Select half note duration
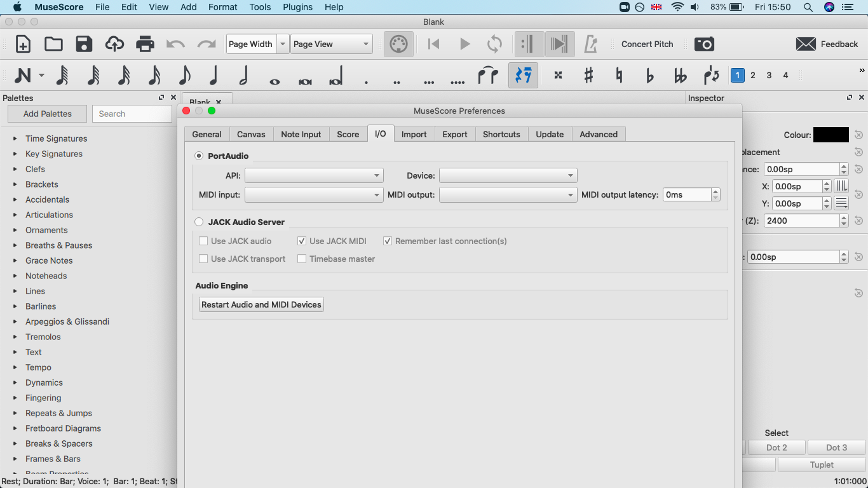 pyautogui.click(x=243, y=75)
